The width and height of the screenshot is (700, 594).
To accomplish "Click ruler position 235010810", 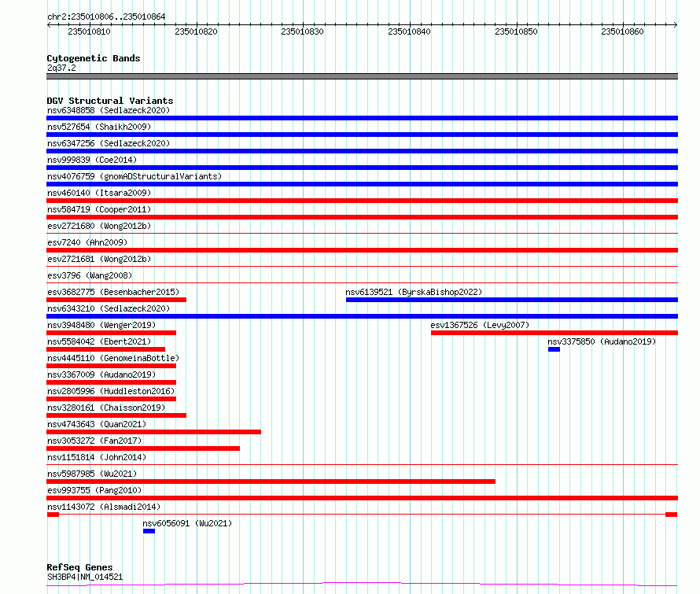I will tap(90, 31).
